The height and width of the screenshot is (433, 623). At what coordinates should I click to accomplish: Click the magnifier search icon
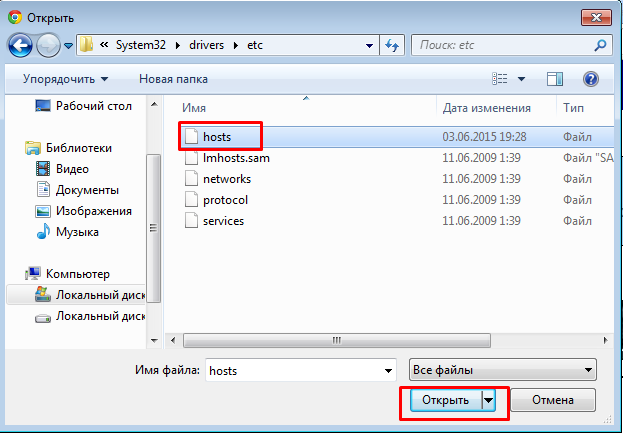(600, 45)
